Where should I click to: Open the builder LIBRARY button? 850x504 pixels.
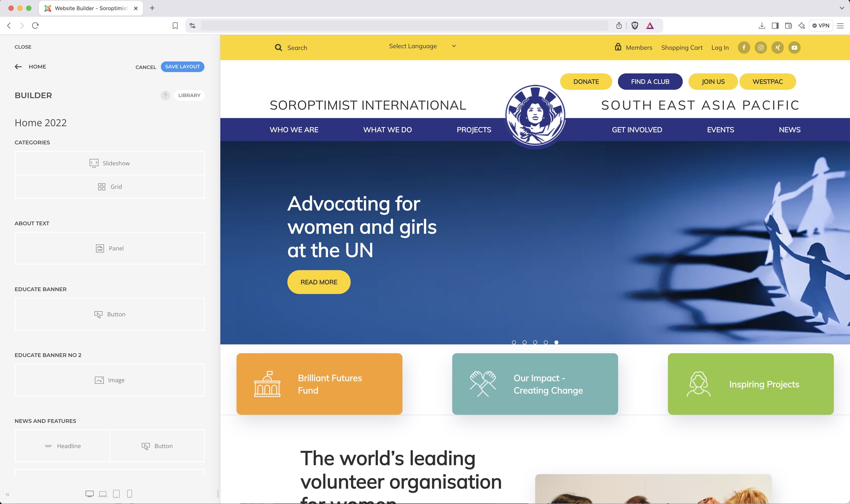189,95
